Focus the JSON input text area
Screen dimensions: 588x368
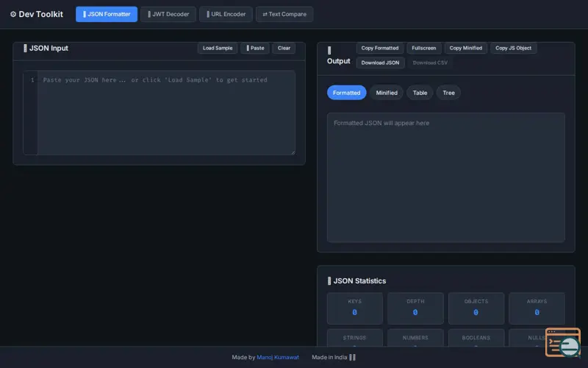pyautogui.click(x=166, y=113)
